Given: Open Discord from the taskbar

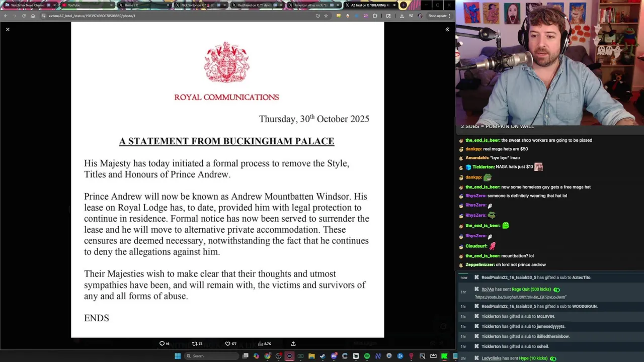Looking at the screenshot, I should pos(334,356).
